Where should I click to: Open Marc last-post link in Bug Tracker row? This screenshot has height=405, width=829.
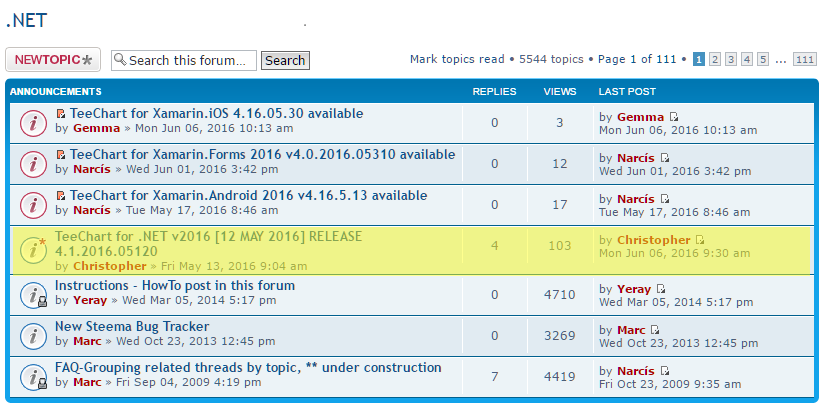[631, 330]
